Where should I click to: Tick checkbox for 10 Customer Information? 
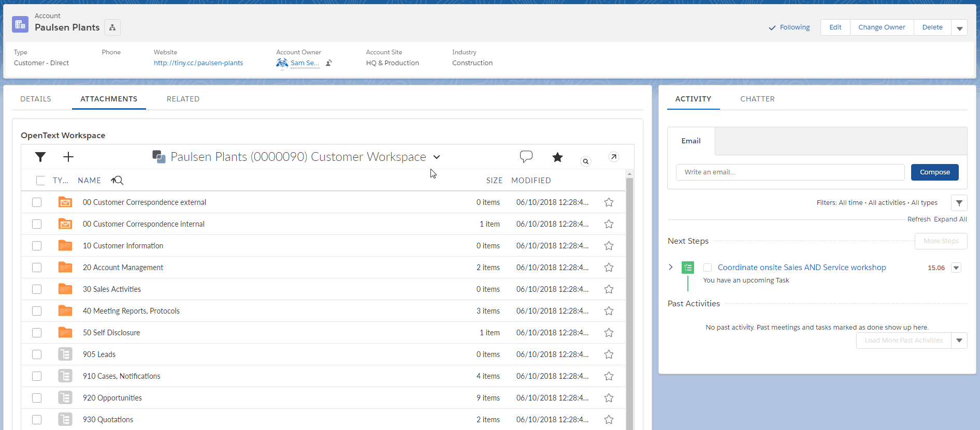coord(37,246)
